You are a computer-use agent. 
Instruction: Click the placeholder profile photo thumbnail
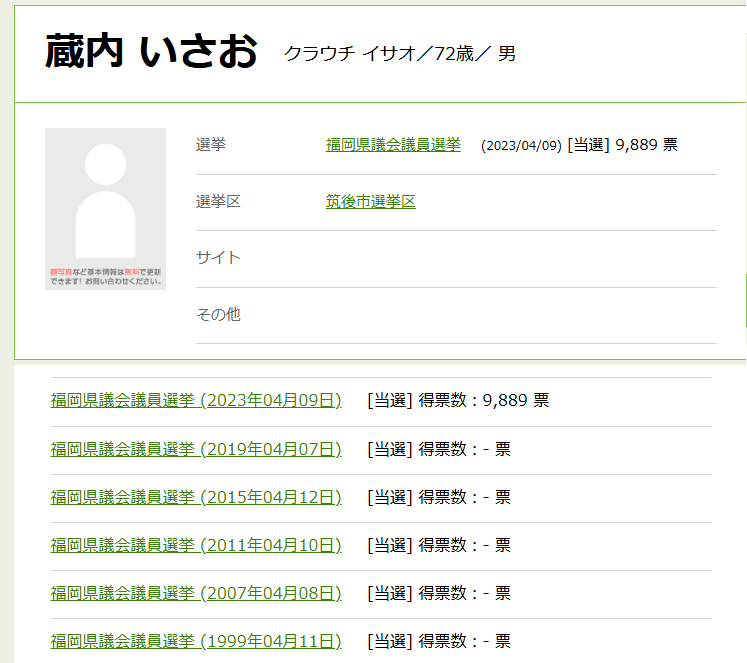pos(105,209)
